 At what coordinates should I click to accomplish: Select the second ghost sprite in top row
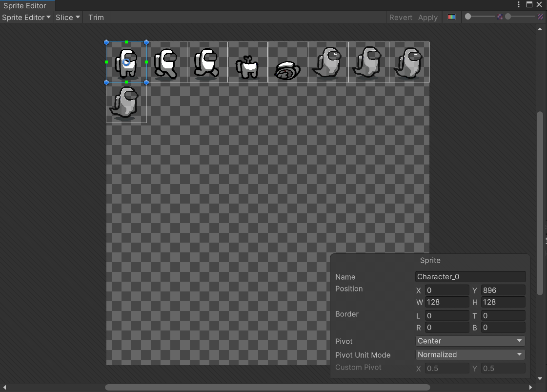369,62
